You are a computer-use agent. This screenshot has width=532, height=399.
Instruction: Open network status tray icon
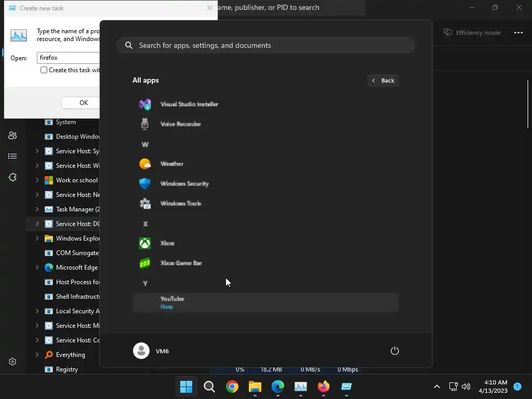pyautogui.click(x=453, y=387)
